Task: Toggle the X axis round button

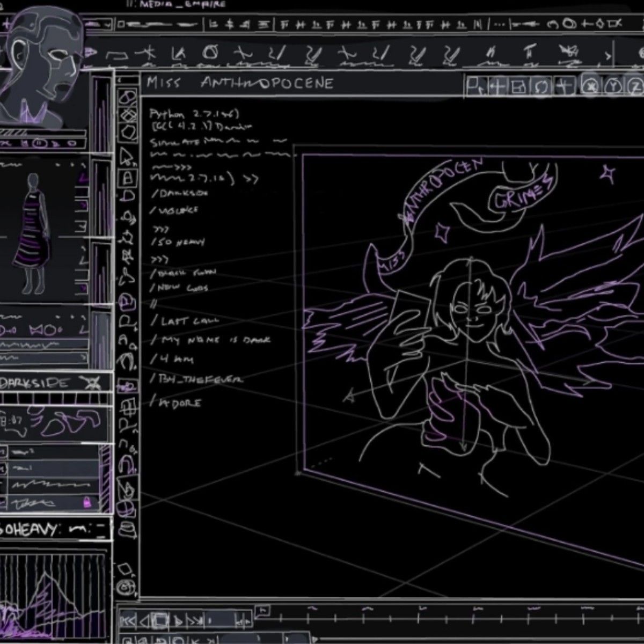Action: (x=591, y=86)
